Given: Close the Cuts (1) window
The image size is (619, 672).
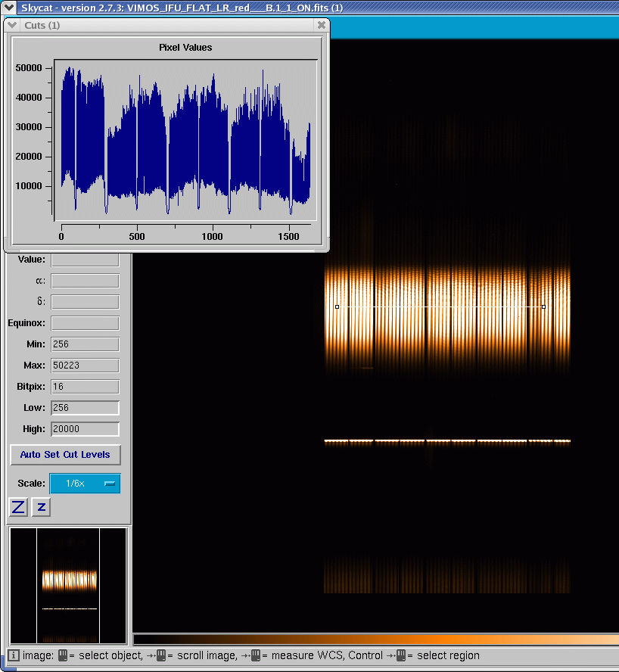Looking at the screenshot, I should [322, 25].
